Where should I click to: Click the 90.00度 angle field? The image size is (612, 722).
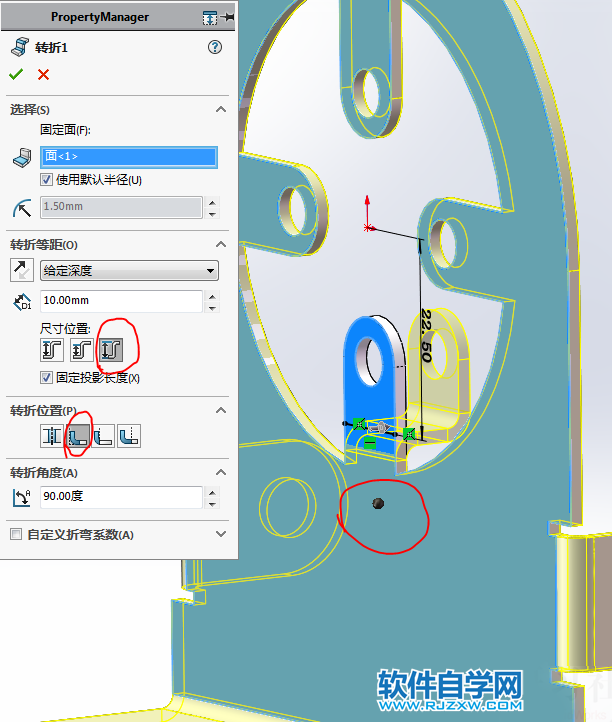point(122,497)
